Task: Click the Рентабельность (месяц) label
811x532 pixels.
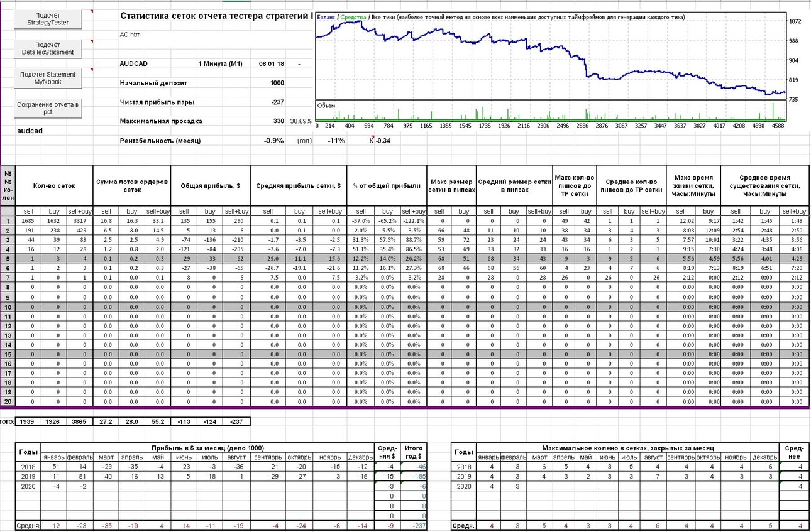Action: [x=160, y=141]
